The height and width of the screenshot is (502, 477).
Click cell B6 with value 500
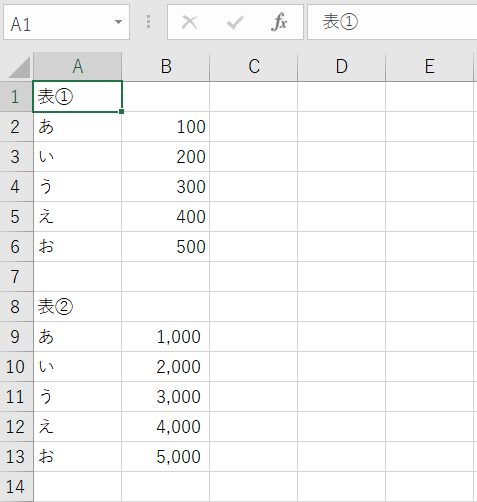pos(166,247)
